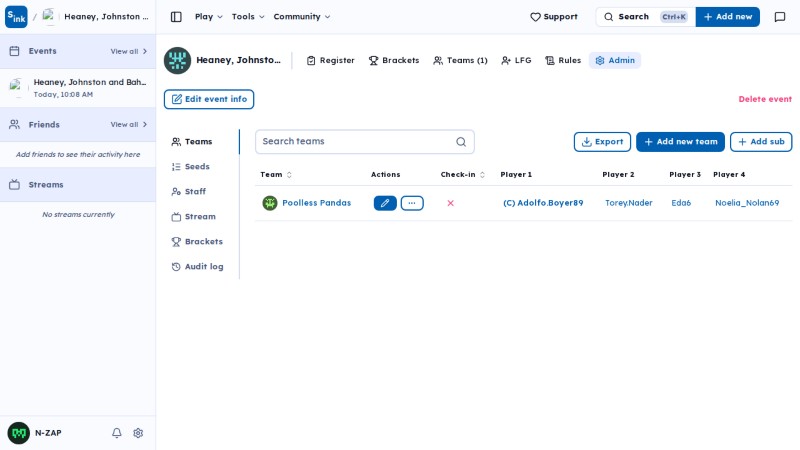Open the Tools dropdown menu
The width and height of the screenshot is (800, 450).
pos(248,17)
